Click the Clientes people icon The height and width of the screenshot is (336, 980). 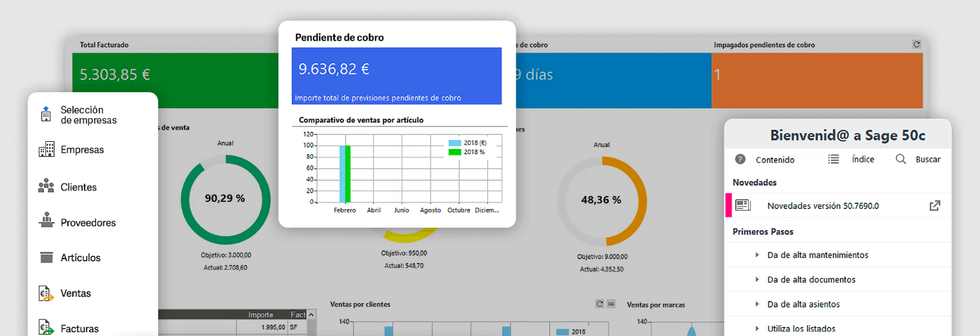tap(46, 186)
